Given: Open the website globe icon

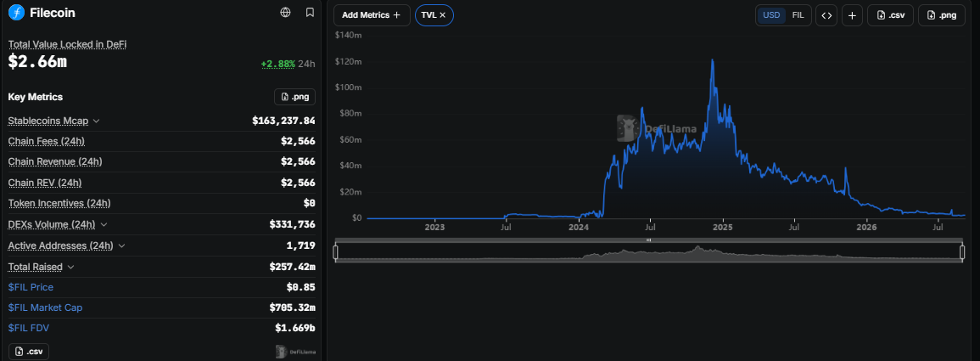Looking at the screenshot, I should coord(286,12).
